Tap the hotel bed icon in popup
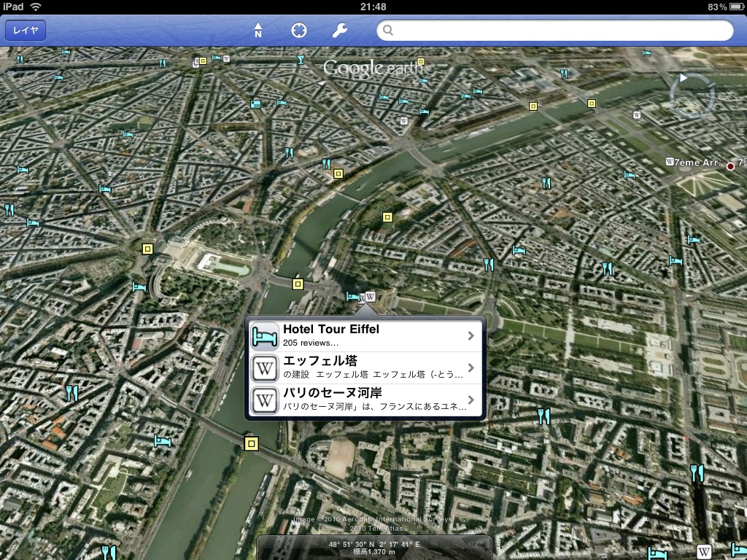747x560 pixels. coord(264,335)
